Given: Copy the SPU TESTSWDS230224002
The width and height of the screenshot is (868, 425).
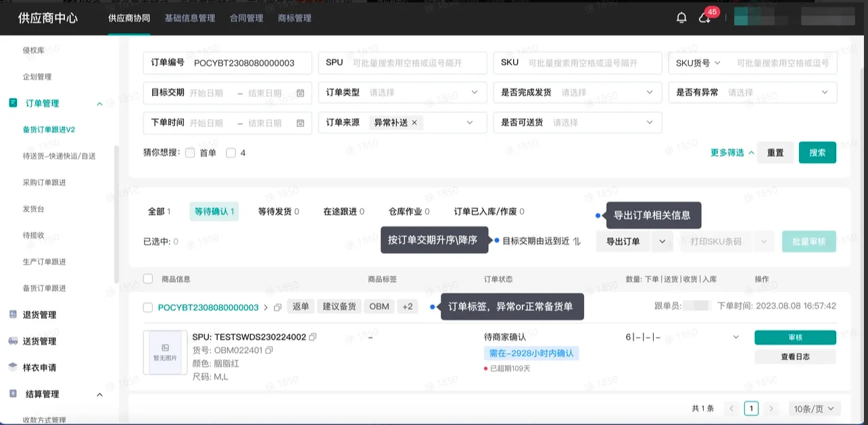Looking at the screenshot, I should 312,336.
